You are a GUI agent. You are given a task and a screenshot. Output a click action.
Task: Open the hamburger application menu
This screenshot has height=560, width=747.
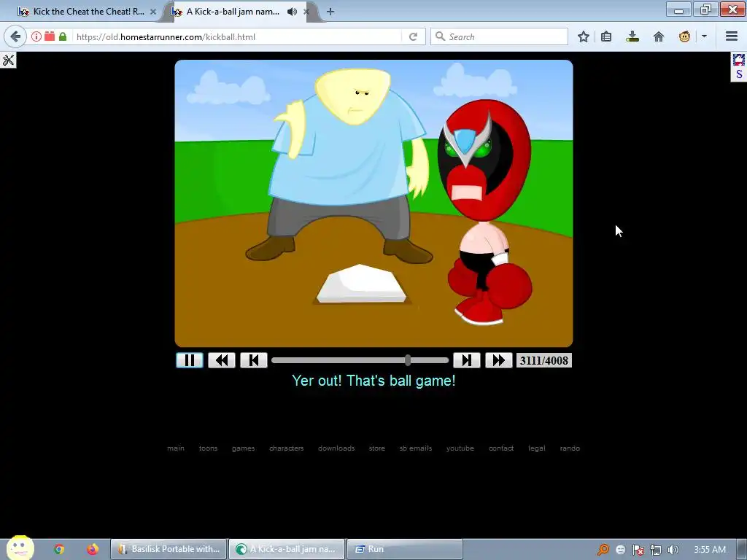tap(732, 36)
